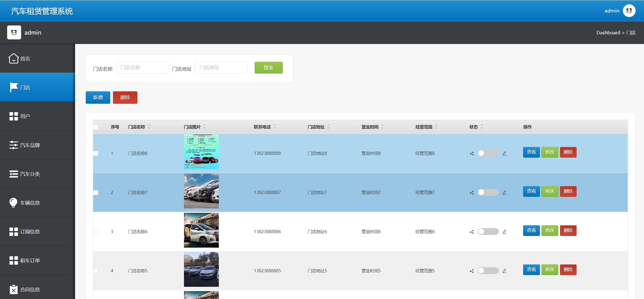Sort by 联系电话 column arrows

(x=275, y=127)
